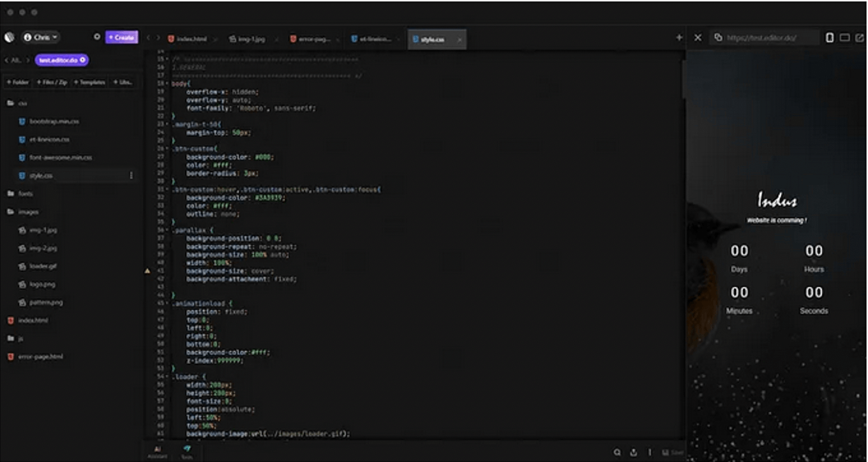This screenshot has width=868, height=462.
Task: Fold the .animationload rule at line 45
Action: point(168,304)
